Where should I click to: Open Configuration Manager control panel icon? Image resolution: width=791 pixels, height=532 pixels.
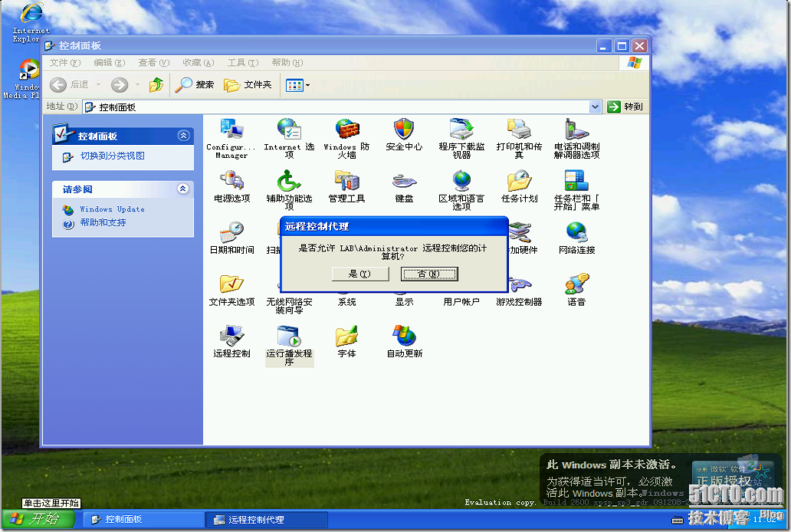(231, 138)
